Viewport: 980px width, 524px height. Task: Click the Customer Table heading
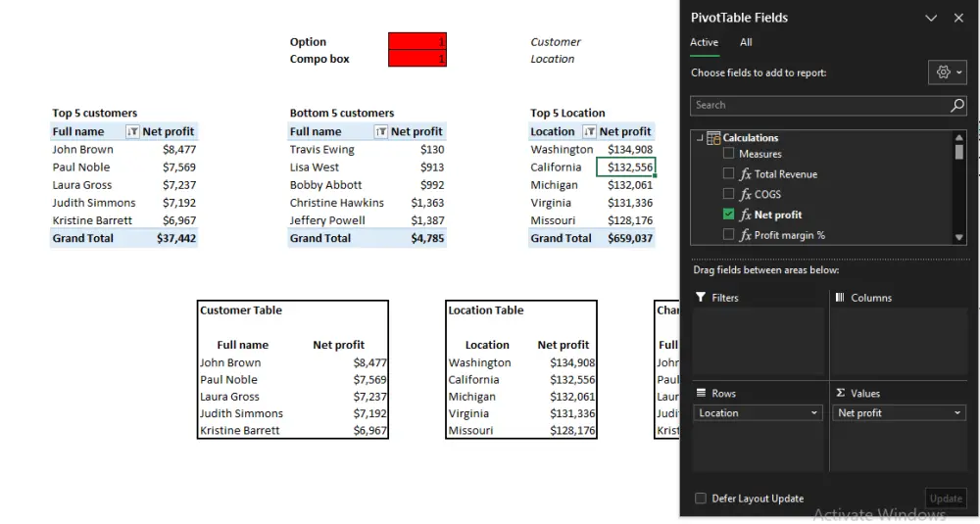coord(241,310)
